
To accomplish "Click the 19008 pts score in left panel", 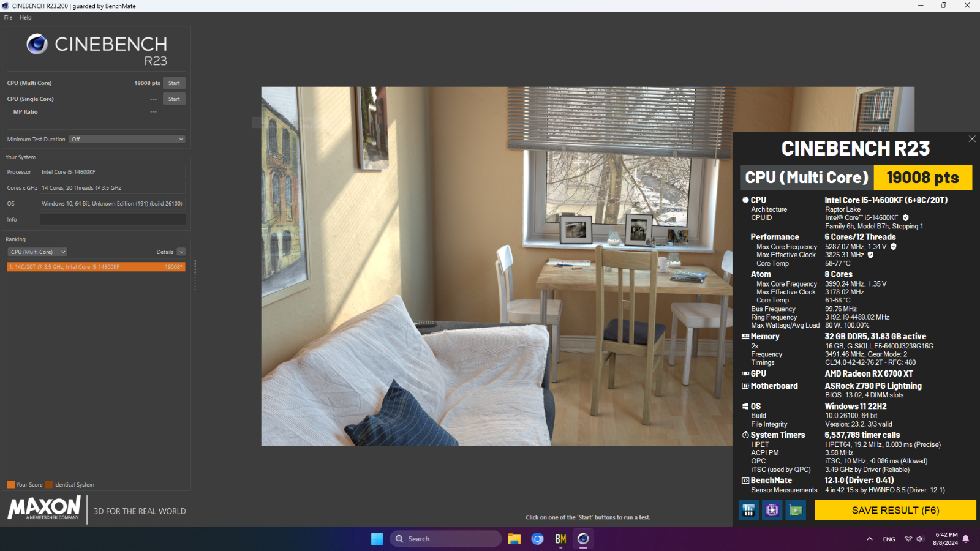I will tap(147, 83).
